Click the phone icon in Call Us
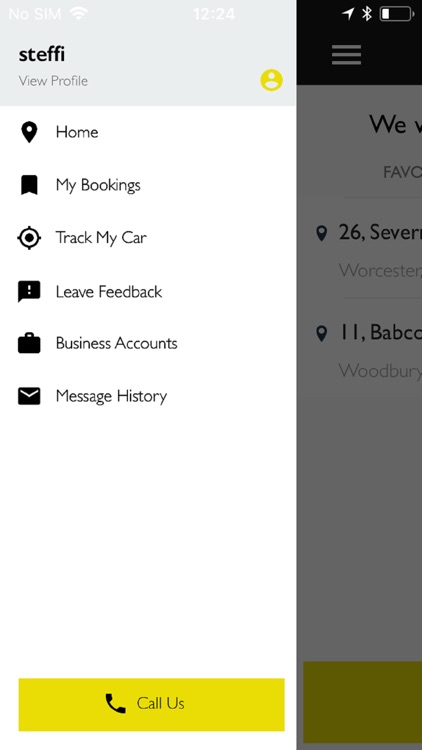Image resolution: width=422 pixels, height=750 pixels. click(115, 704)
